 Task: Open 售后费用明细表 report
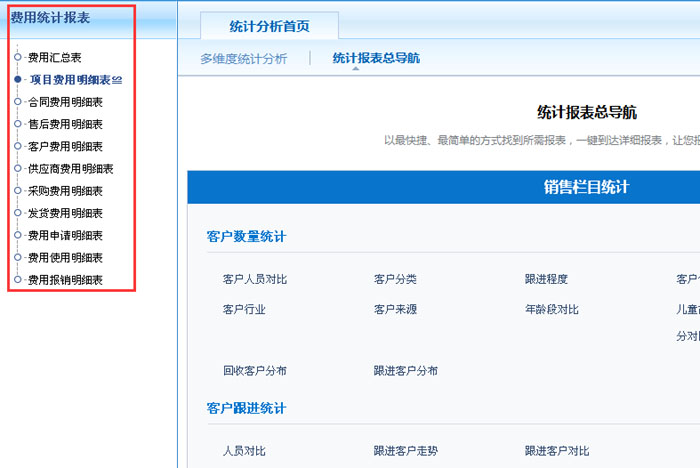click(x=65, y=124)
